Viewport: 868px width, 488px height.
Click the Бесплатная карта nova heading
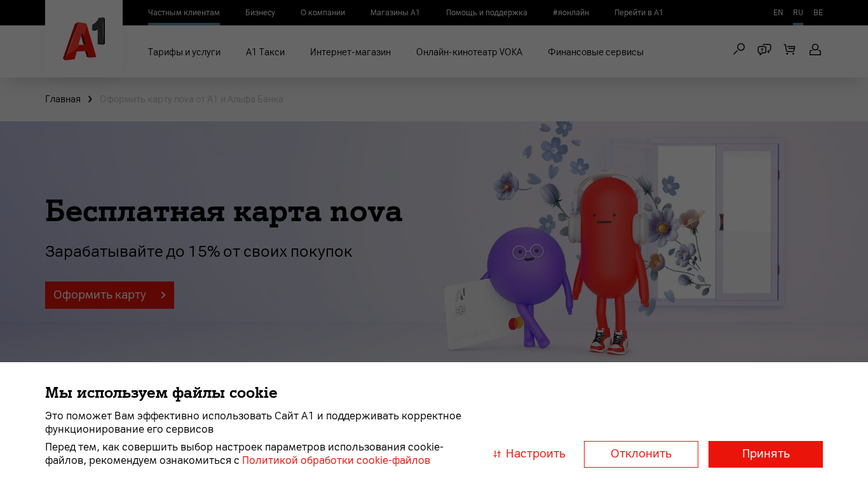[x=224, y=211]
